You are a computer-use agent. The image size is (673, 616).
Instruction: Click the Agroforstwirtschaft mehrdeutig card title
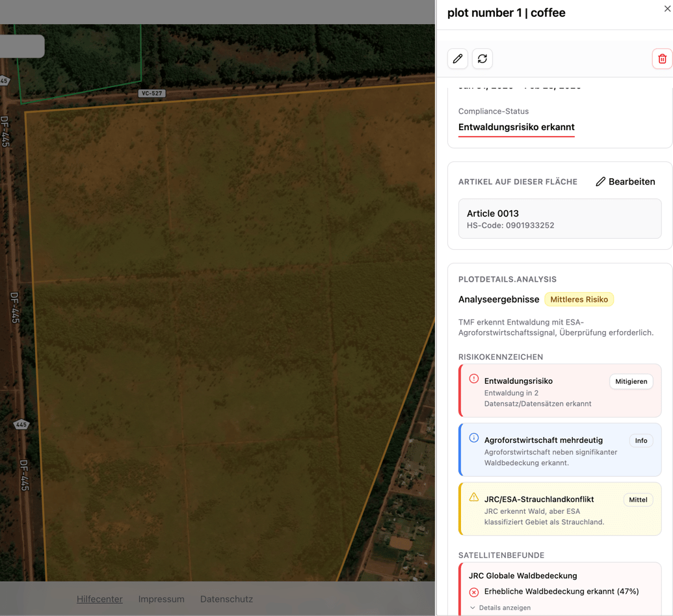(544, 440)
